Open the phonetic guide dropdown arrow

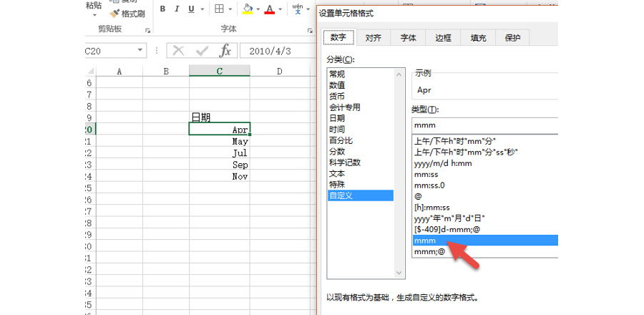(308, 9)
